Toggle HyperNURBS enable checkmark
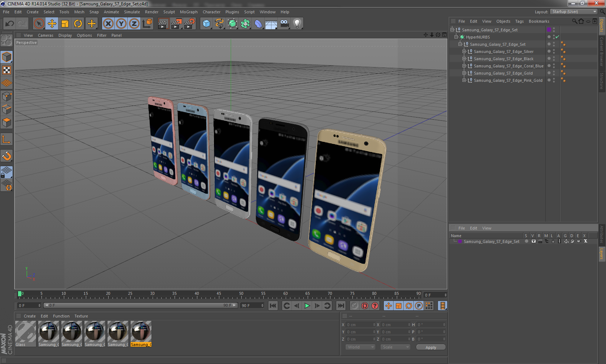 point(557,37)
